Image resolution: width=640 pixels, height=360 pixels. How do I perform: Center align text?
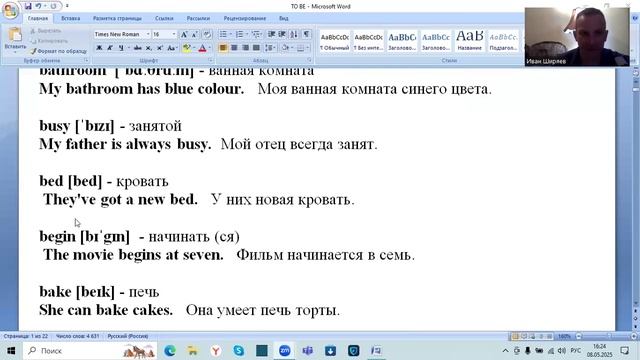234,48
